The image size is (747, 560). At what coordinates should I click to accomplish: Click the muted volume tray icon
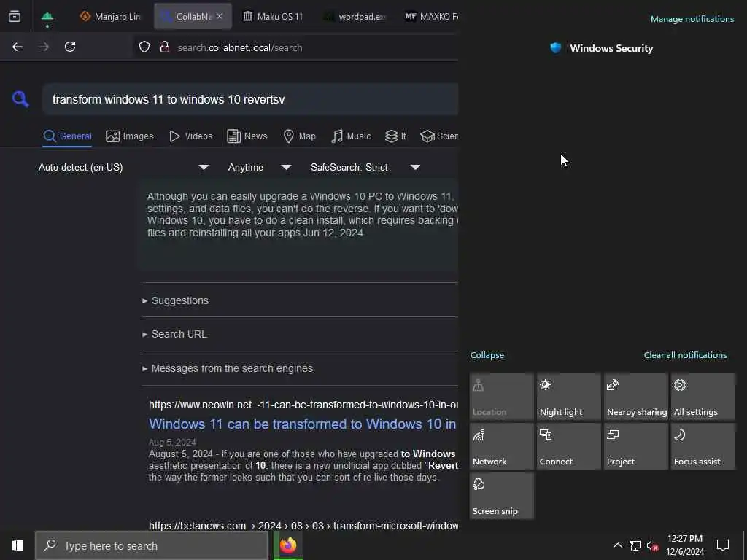(x=653, y=545)
